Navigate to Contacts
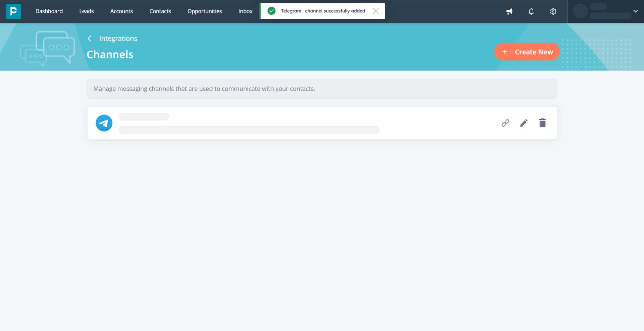The image size is (644, 331). pyautogui.click(x=160, y=11)
